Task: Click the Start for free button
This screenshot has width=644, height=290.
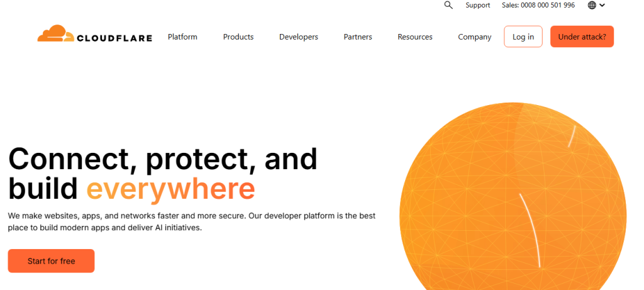Action: tap(52, 261)
